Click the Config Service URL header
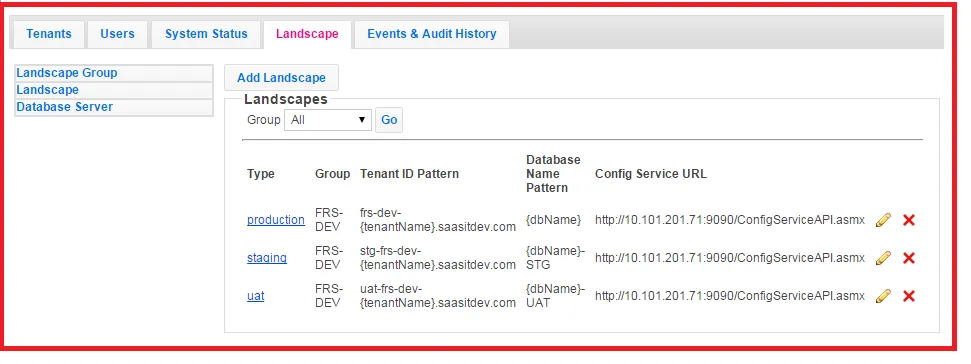 [x=651, y=174]
